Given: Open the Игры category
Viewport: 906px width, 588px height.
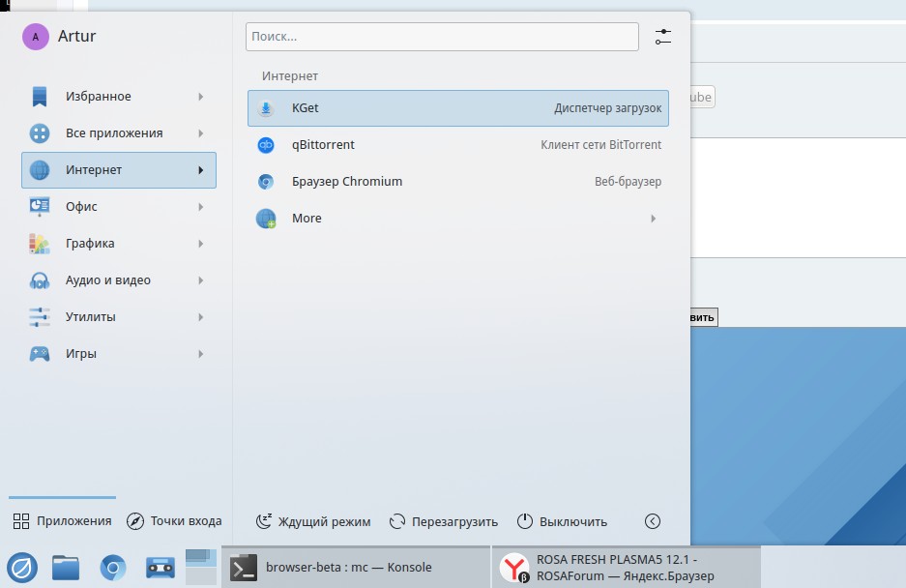Looking at the screenshot, I should click(x=119, y=354).
